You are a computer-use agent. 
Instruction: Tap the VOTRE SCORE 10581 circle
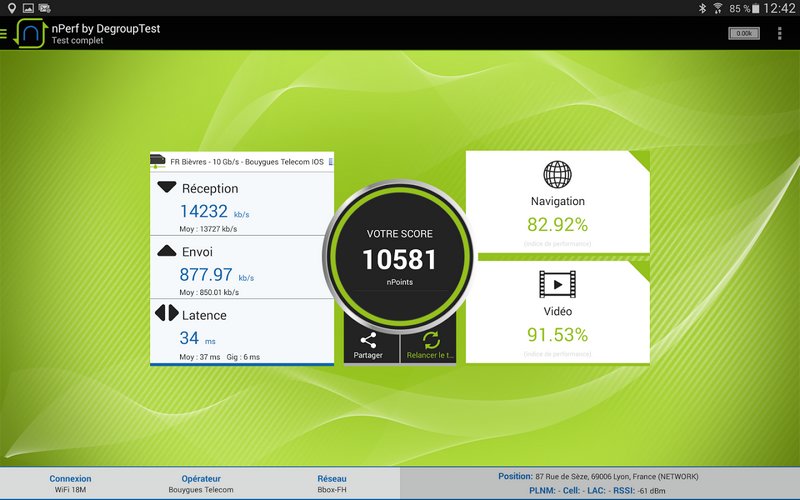pyautogui.click(x=399, y=256)
